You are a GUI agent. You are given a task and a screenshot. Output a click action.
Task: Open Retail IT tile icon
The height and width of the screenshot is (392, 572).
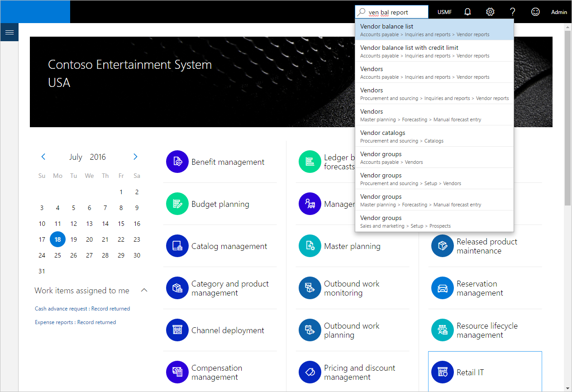[443, 372]
